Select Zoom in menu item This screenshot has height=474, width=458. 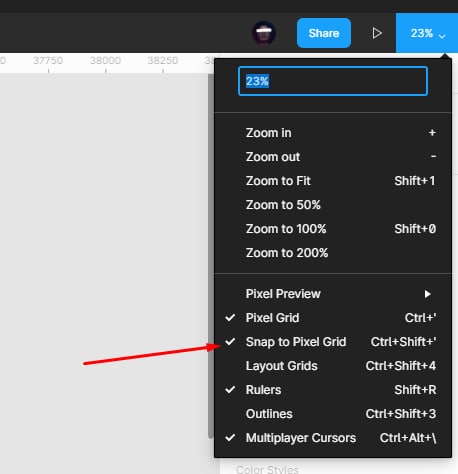(333, 133)
